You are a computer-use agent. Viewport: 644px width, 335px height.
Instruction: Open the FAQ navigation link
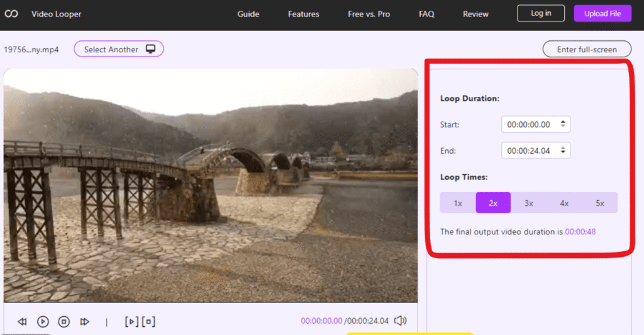426,14
